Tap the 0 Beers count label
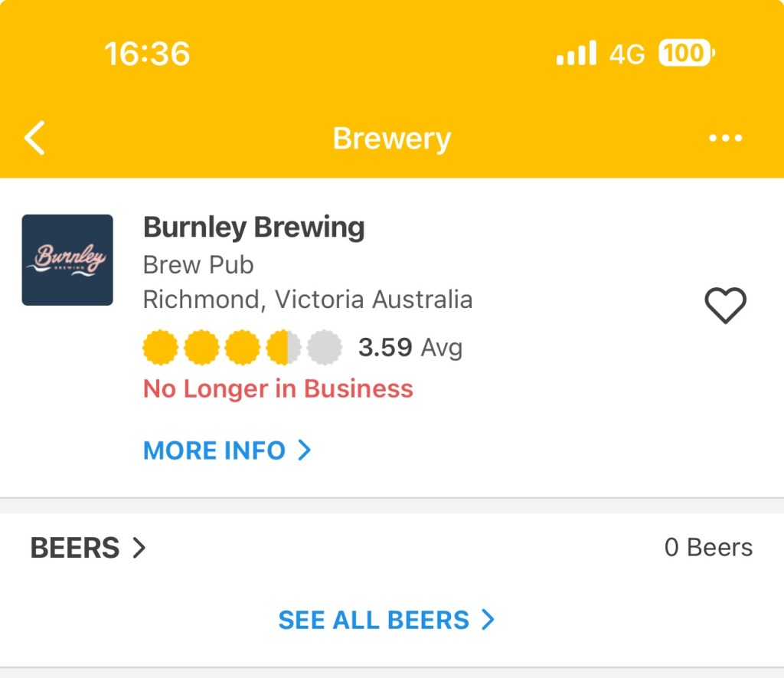The height and width of the screenshot is (678, 784). (x=708, y=548)
